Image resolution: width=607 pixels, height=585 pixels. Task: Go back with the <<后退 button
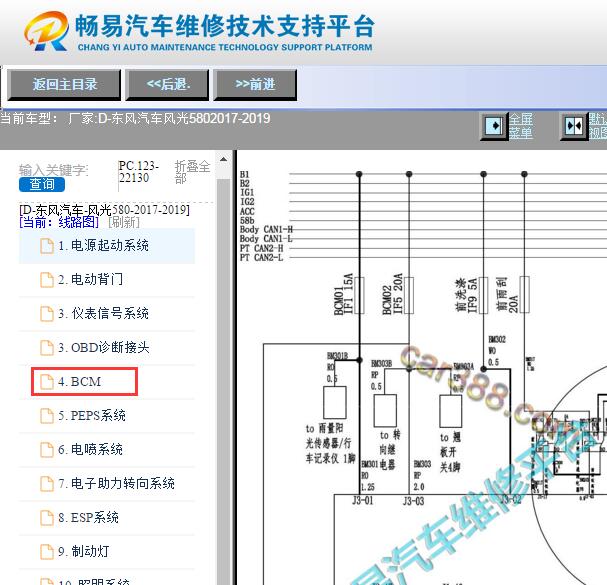167,84
